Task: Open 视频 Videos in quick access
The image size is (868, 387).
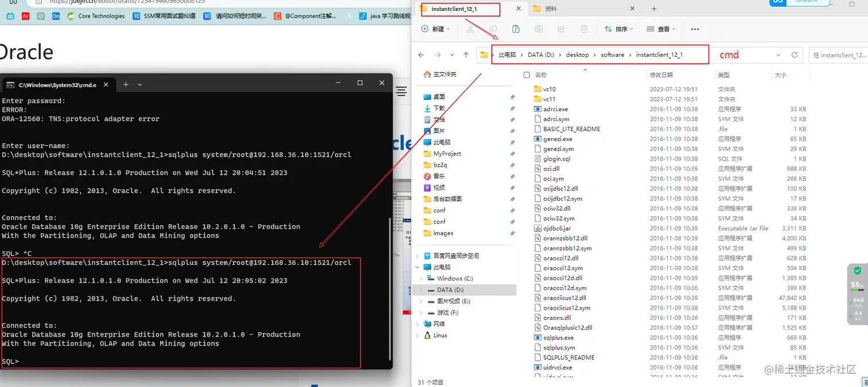Action: 439,187
